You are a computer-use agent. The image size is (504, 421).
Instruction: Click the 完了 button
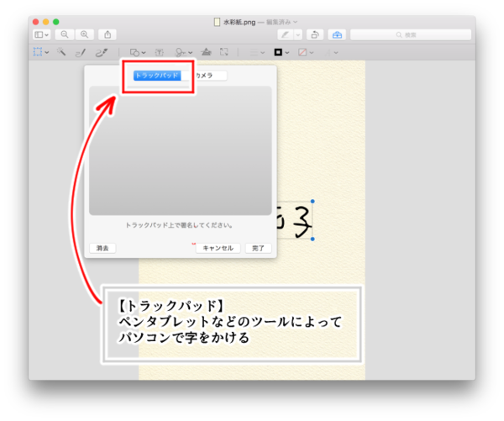click(x=258, y=248)
